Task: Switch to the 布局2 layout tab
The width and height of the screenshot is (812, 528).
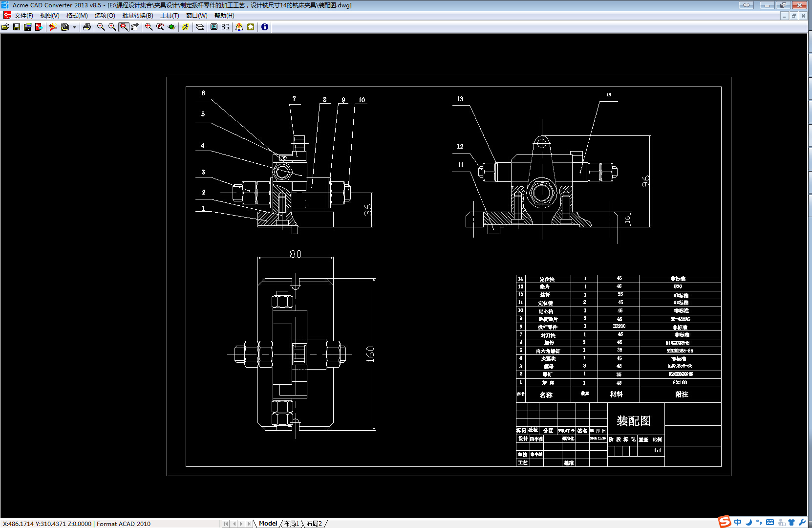Action: 314,524
